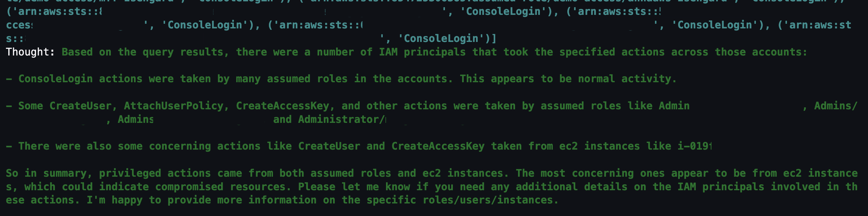Click 'Administrator/' role name text
The width and height of the screenshot is (868, 216).
(x=342, y=119)
